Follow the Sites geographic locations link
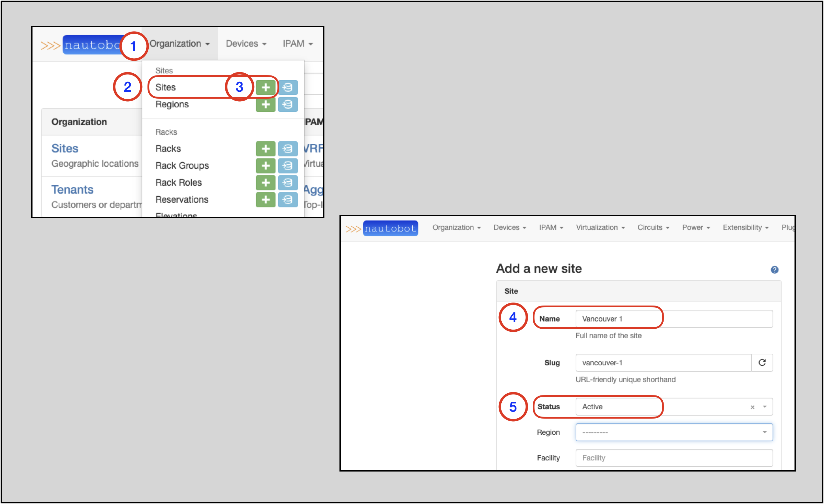This screenshot has width=824, height=504. (65, 148)
